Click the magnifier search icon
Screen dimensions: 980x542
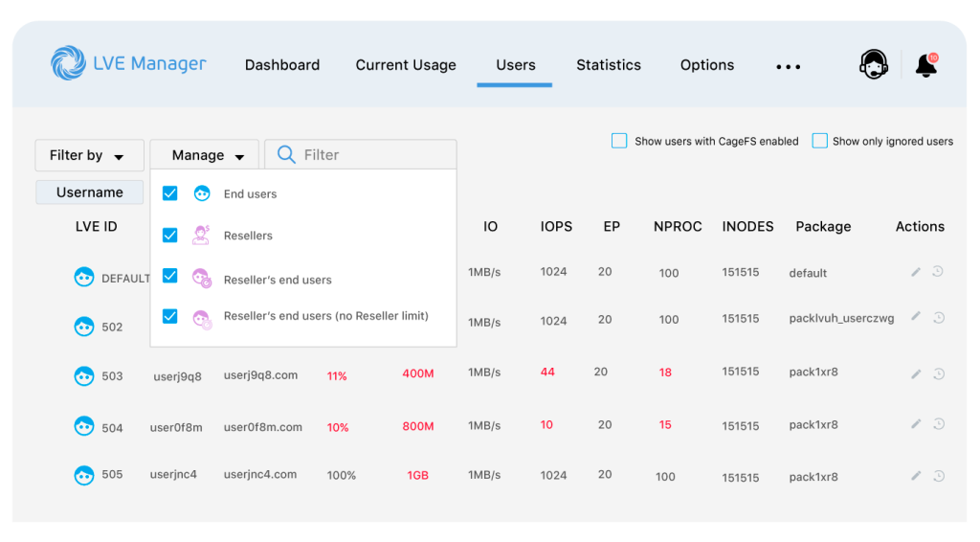coord(286,154)
